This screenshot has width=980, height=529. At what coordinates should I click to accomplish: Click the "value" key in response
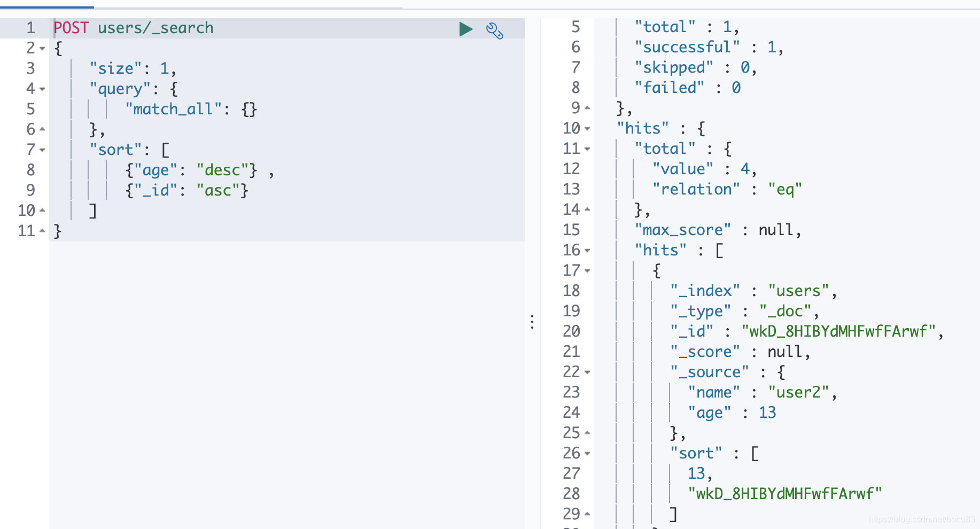coord(683,169)
